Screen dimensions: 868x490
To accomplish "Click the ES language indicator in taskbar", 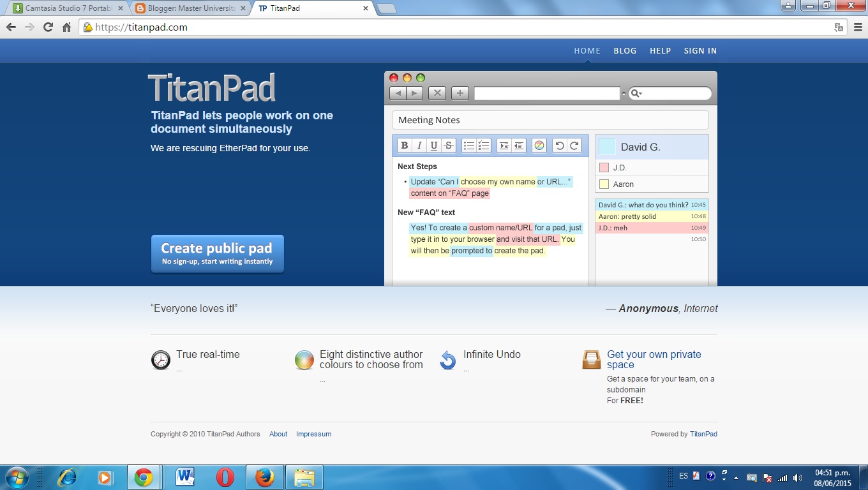I will pos(684,476).
